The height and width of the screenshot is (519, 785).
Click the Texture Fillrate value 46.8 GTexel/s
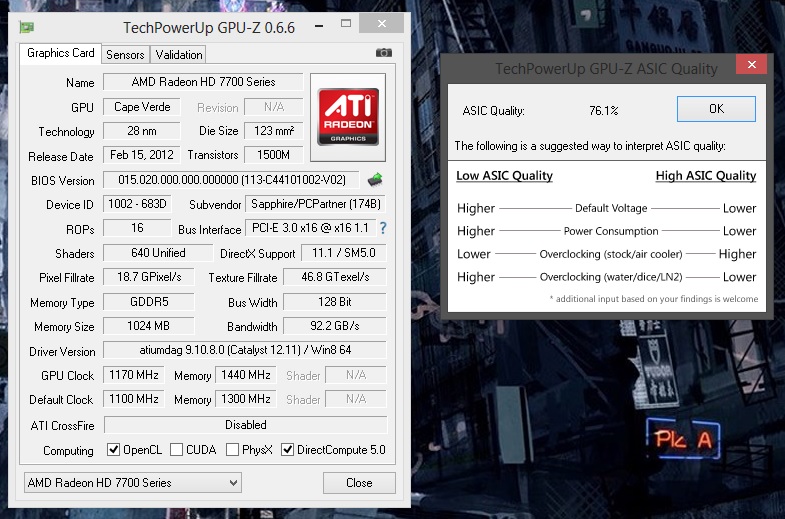coord(335,277)
